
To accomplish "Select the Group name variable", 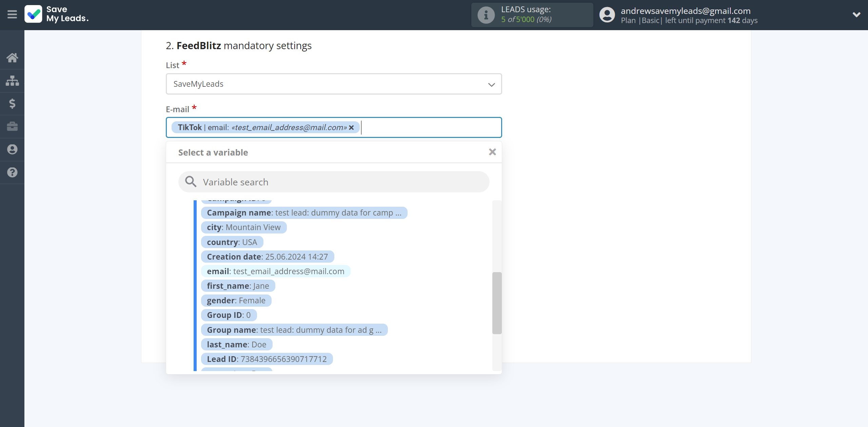I will click(294, 330).
